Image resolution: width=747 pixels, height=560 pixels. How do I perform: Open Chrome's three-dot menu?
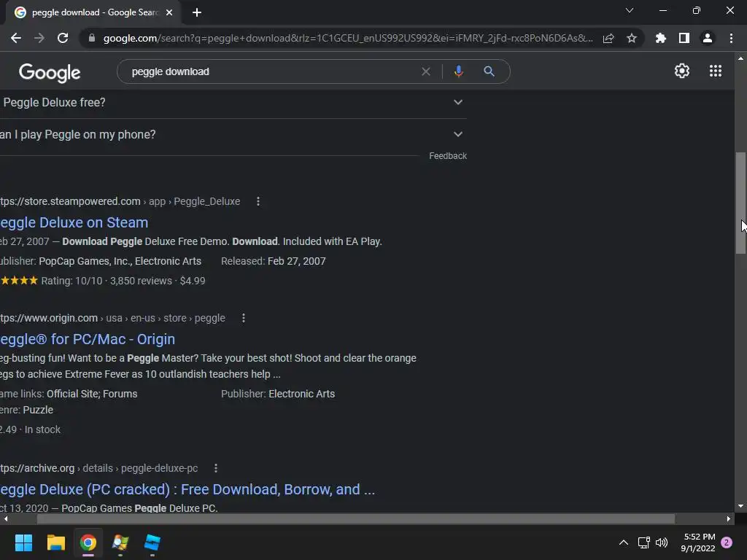pos(731,38)
